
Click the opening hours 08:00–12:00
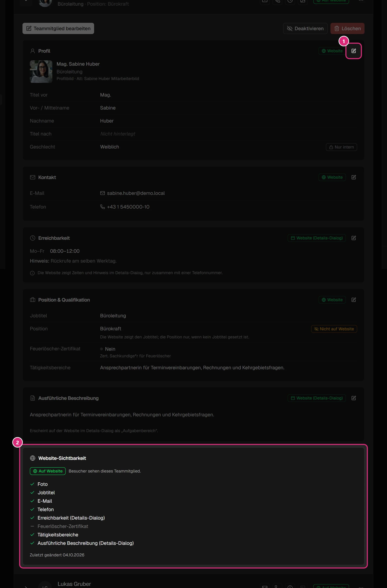pyautogui.click(x=65, y=251)
